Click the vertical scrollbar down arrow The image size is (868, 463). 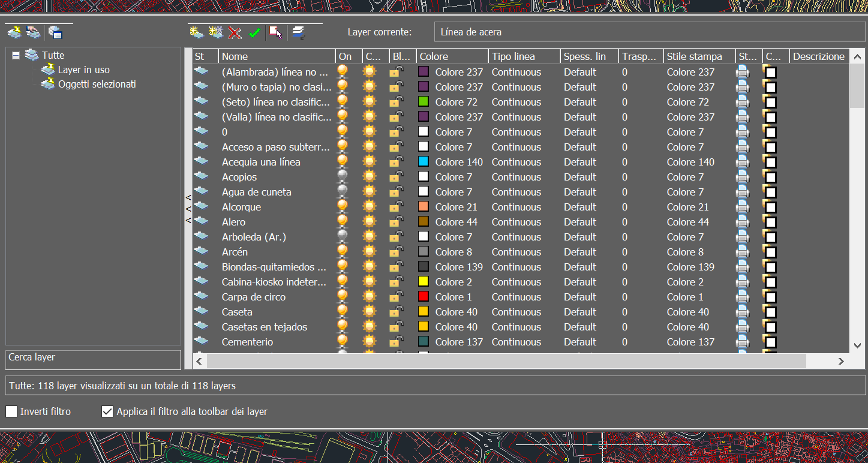tap(858, 345)
